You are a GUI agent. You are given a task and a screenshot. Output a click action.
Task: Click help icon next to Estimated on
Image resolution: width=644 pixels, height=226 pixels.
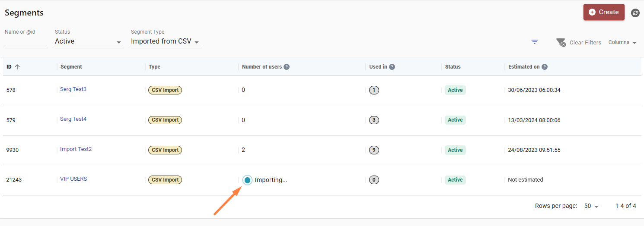click(545, 67)
